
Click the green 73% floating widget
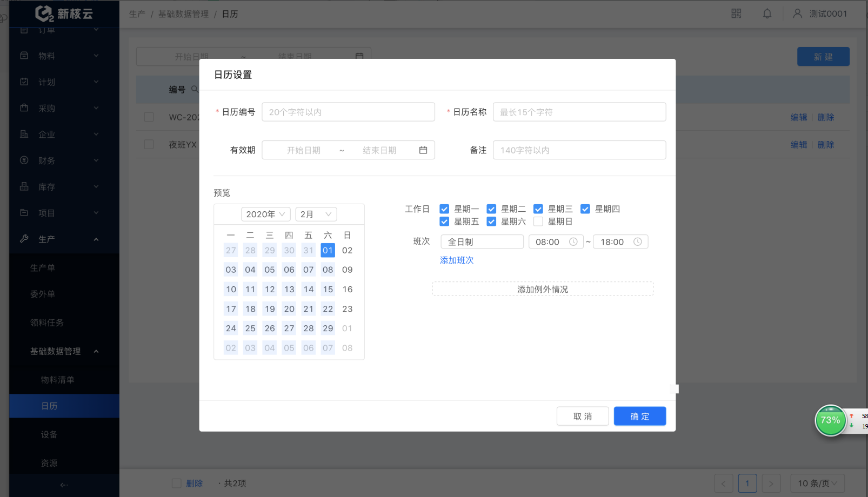click(x=830, y=420)
